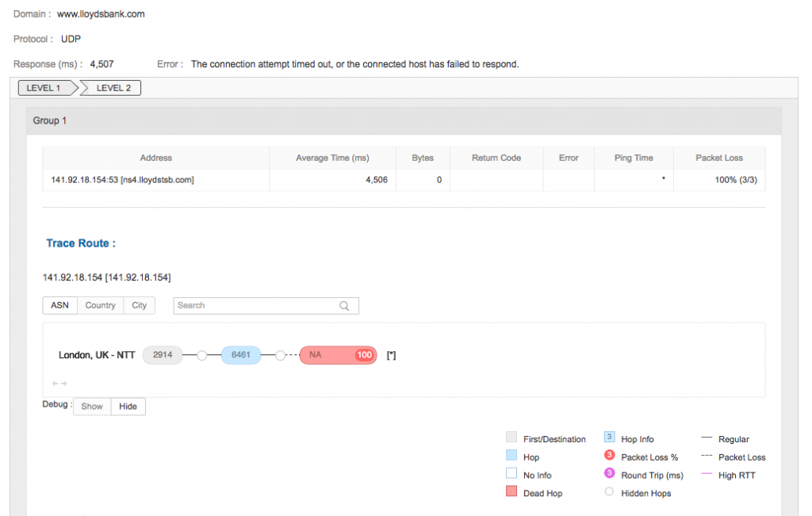812x516 pixels.
Task: Click the Ping Time column header
Action: [x=634, y=158]
